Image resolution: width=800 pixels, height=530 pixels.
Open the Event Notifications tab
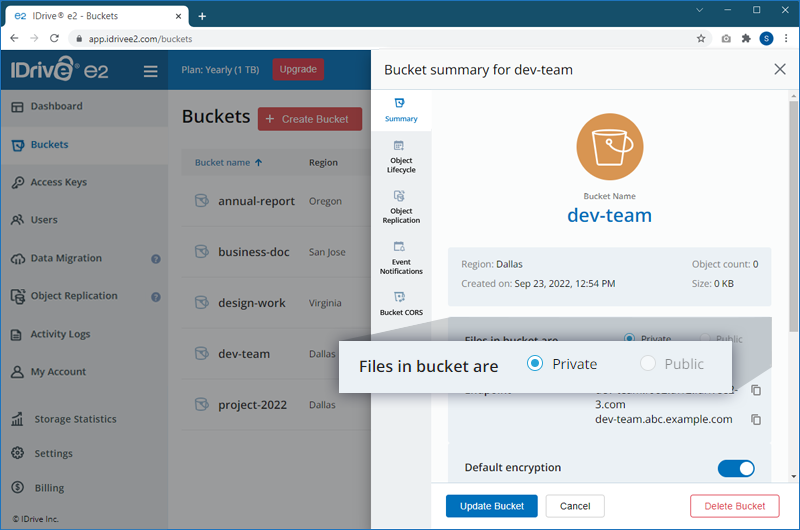tap(400, 257)
